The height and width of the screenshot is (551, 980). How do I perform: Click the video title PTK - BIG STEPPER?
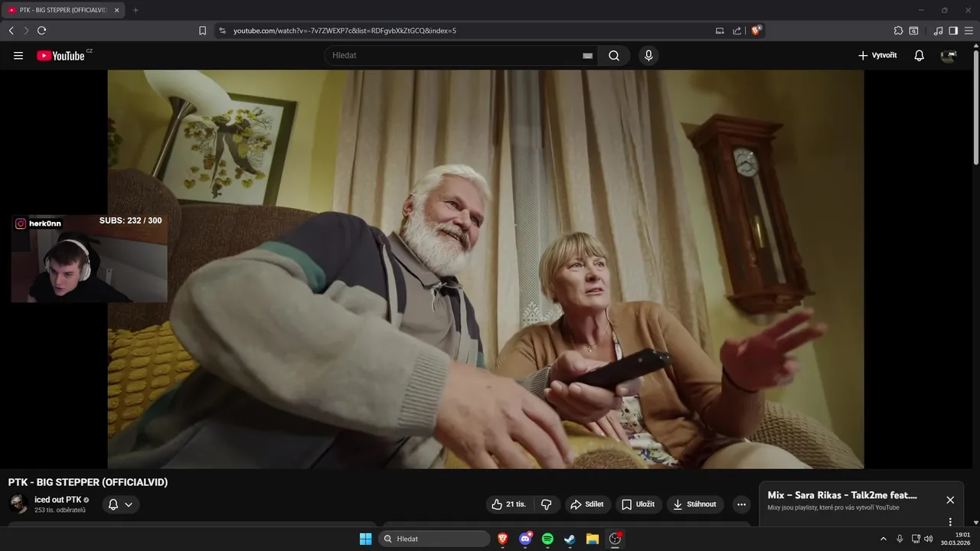(x=88, y=482)
